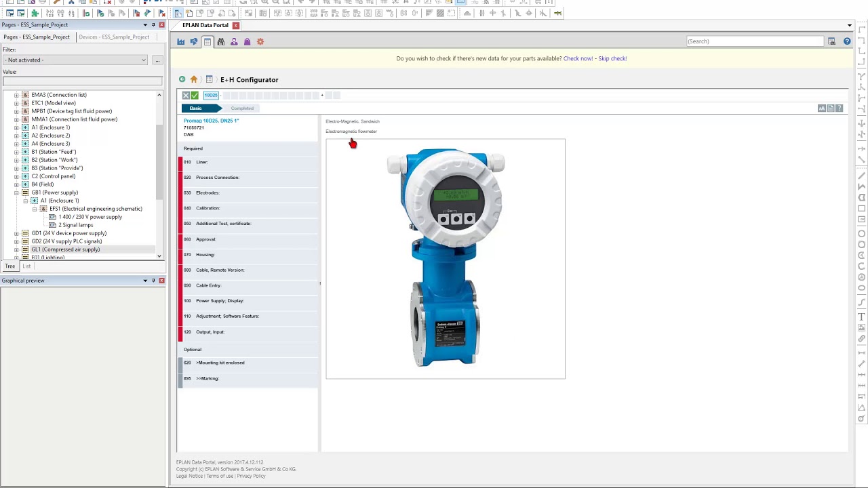Click the blue arrows icon beside manufacturers
Viewport: 868px width, 488px height.
click(x=194, y=42)
